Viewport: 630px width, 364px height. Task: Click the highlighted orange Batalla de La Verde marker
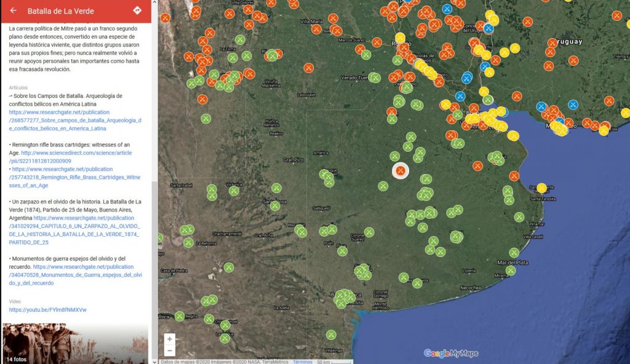click(x=401, y=170)
